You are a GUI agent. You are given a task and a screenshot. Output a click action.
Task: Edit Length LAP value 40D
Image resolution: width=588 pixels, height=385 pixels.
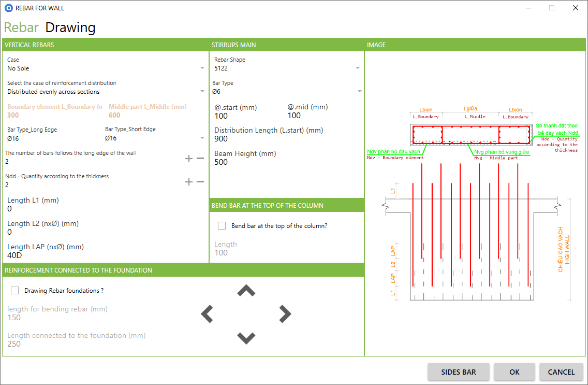[x=106, y=255]
